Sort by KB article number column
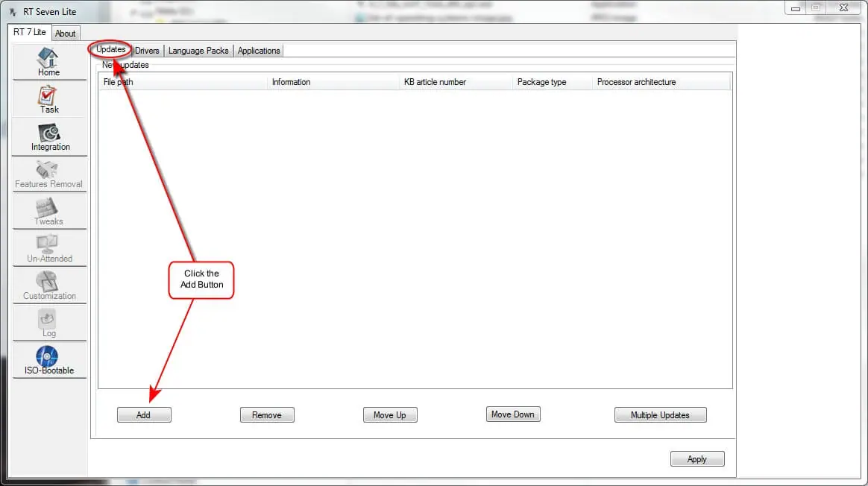Image resolution: width=868 pixels, height=486 pixels. coord(456,82)
